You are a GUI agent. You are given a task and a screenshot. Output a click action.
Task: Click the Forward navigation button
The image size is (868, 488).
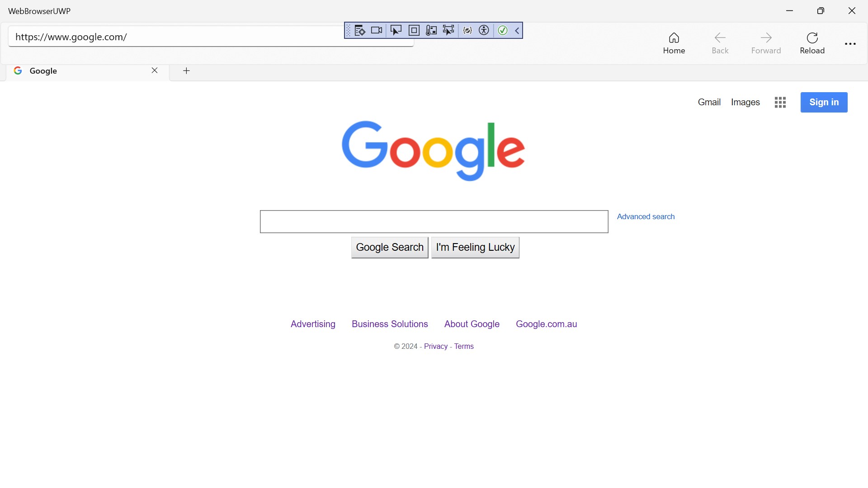coord(766,43)
